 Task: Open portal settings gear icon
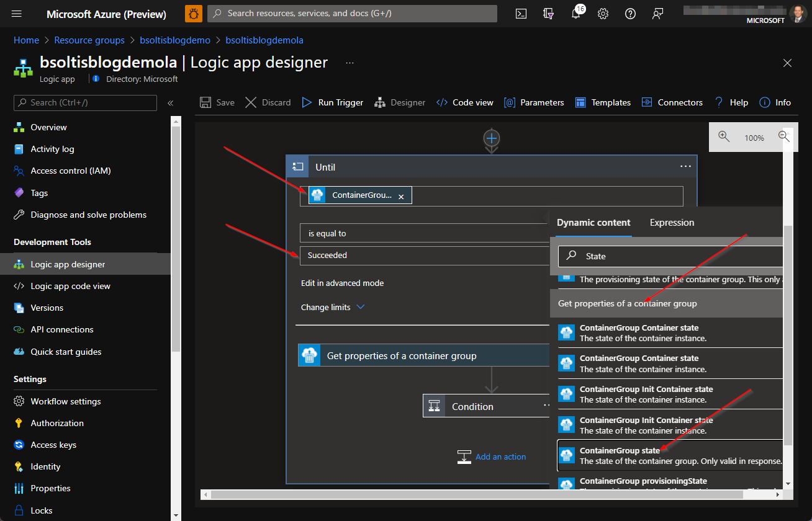[603, 14]
